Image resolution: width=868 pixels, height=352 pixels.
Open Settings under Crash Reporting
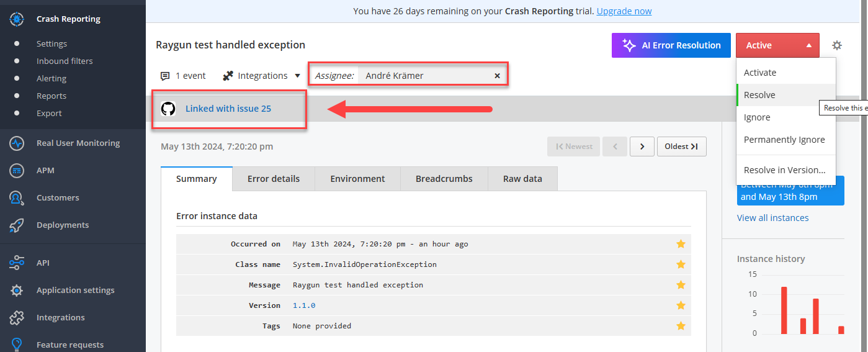51,43
